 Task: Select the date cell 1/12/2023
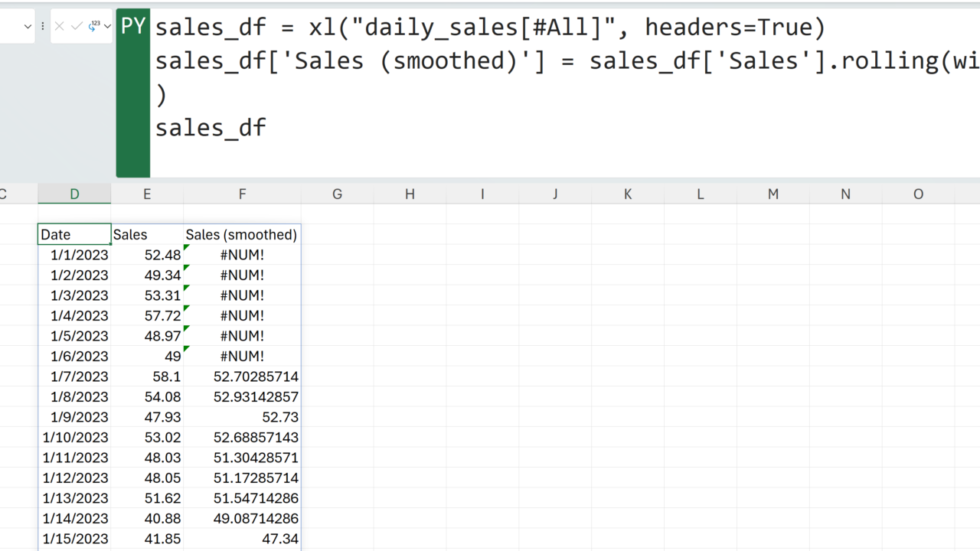74,478
